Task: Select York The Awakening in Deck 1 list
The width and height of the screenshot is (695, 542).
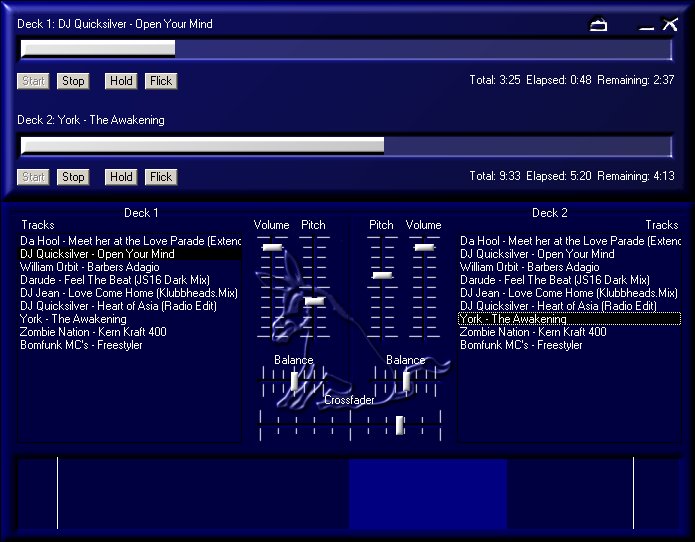Action: coord(130,319)
